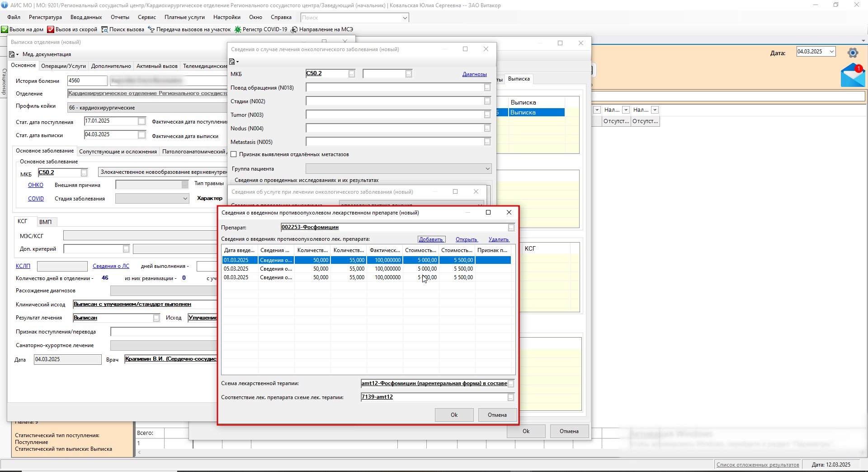Click the 'Передача вызовов на участок' transfer icon

(x=151, y=29)
